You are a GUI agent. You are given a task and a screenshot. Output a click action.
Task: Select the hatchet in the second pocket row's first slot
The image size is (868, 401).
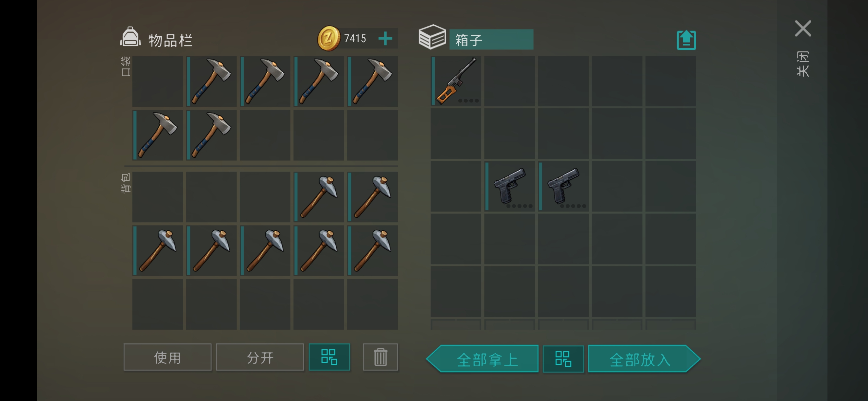(x=158, y=135)
